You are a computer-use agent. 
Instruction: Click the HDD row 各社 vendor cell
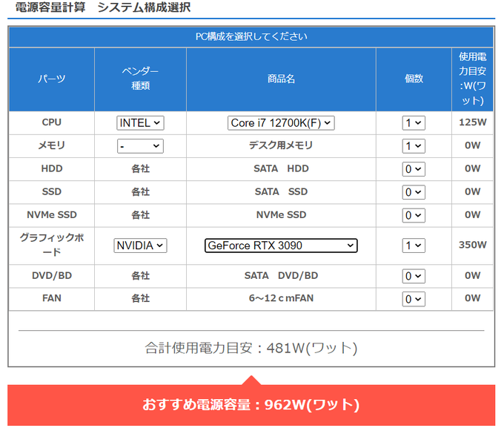(140, 168)
